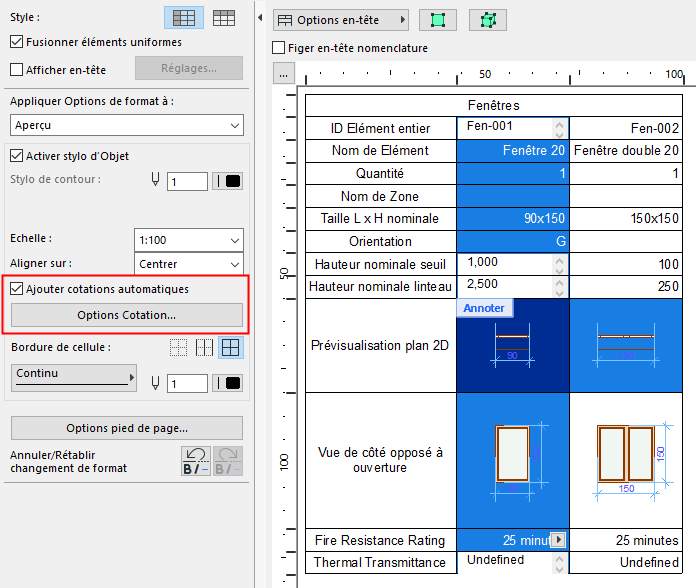Select the Fen-002 2D plan preview

point(626,346)
